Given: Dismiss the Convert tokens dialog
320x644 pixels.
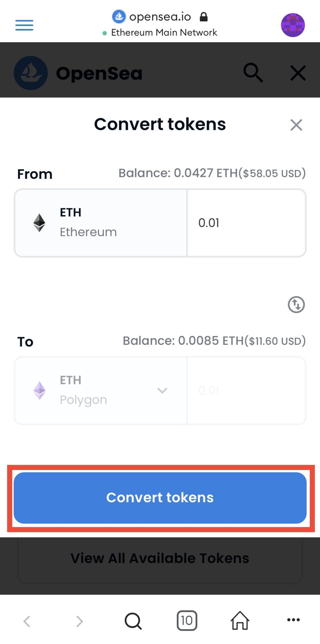Looking at the screenshot, I should [x=296, y=125].
